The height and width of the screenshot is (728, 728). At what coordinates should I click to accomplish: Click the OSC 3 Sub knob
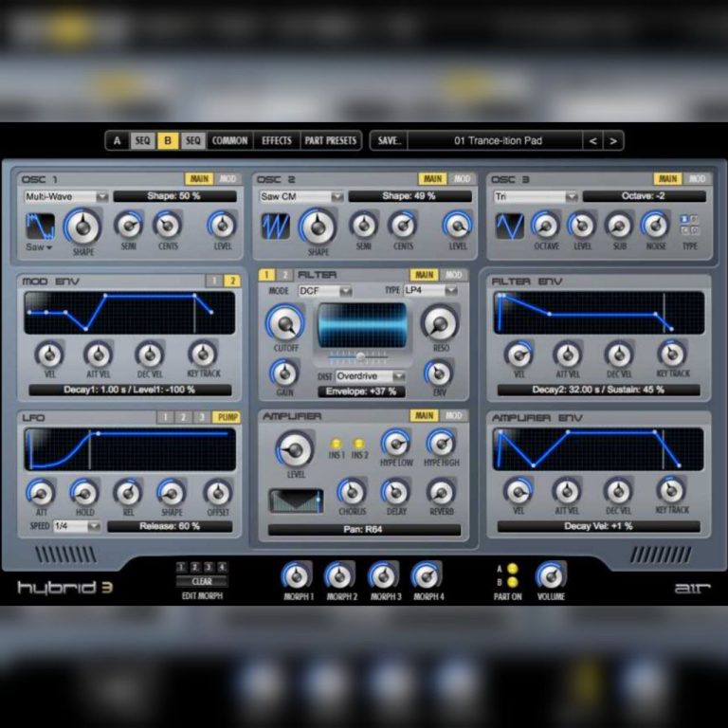tap(619, 226)
